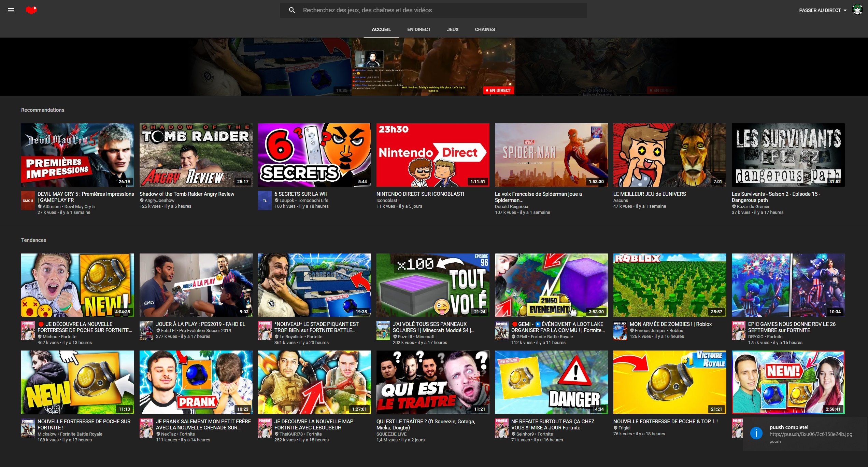Click the Roblox game icon
This screenshot has height=467, width=868.
(x=620, y=331)
